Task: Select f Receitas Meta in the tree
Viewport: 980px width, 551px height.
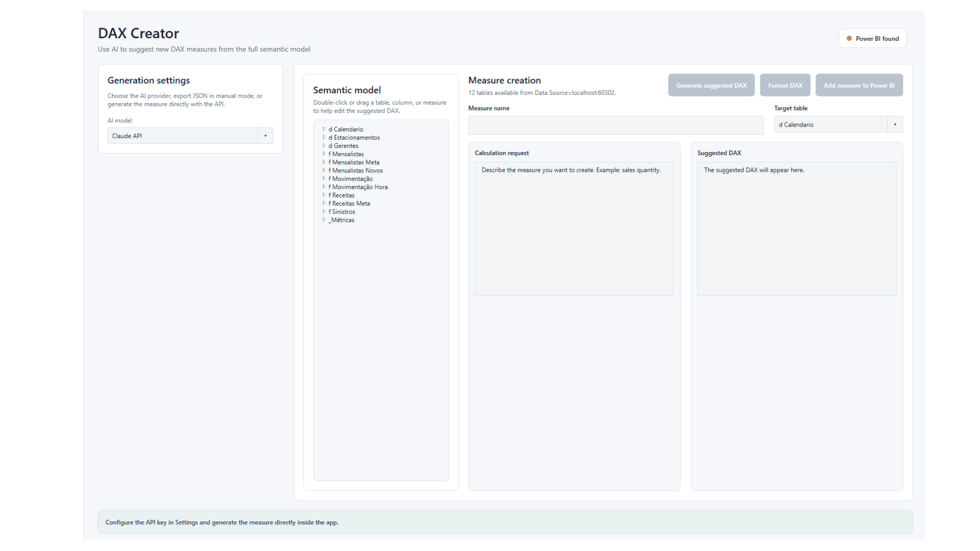Action: [x=349, y=203]
